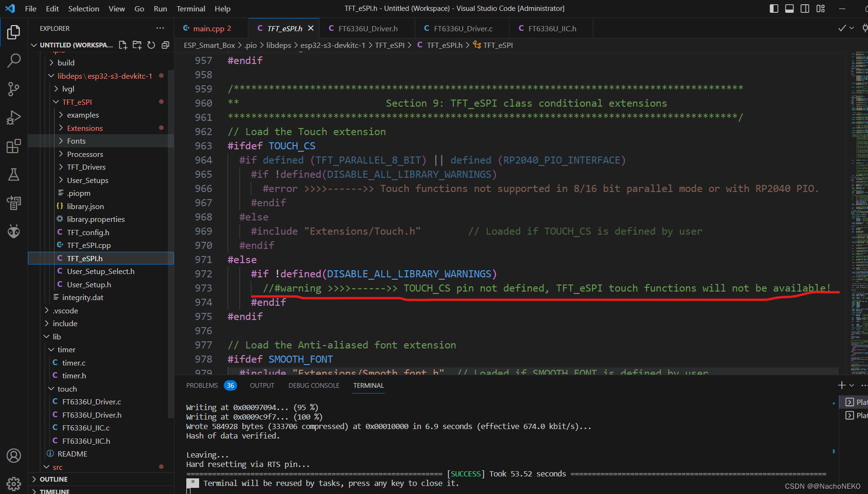Click New File icon in Explorer header
Image resolution: width=868 pixels, height=494 pixels.
123,45
